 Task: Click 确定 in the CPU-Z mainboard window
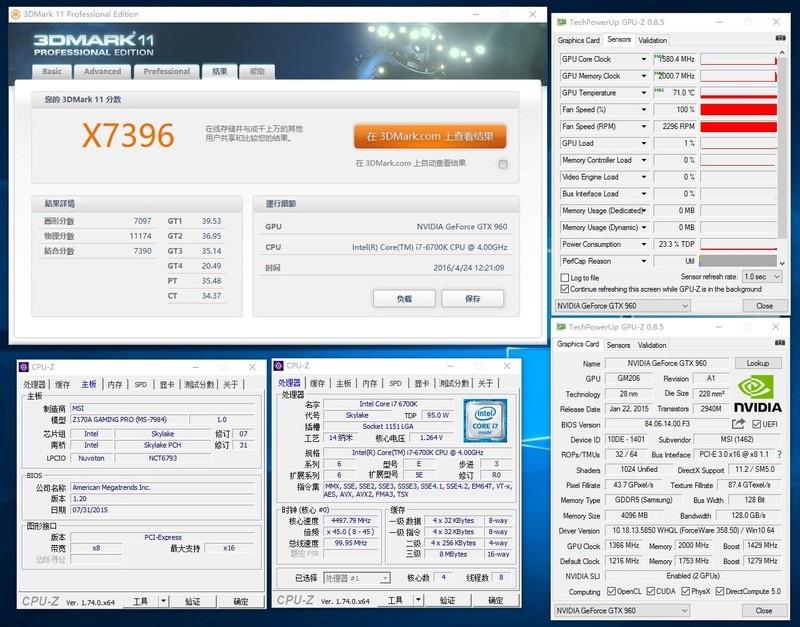pos(241,601)
